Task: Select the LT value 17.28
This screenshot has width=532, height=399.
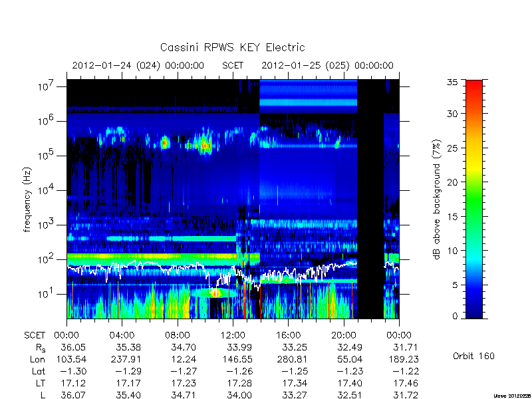Action: (x=239, y=384)
